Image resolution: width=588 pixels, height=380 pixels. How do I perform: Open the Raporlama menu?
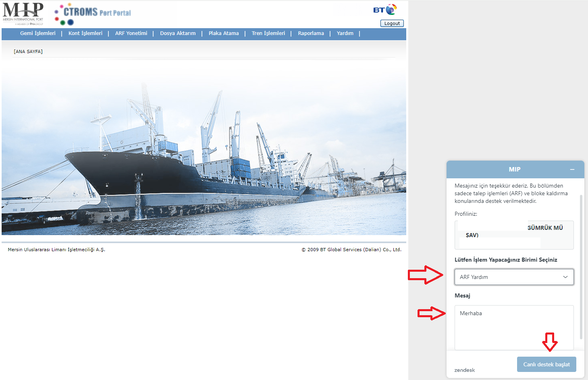311,33
